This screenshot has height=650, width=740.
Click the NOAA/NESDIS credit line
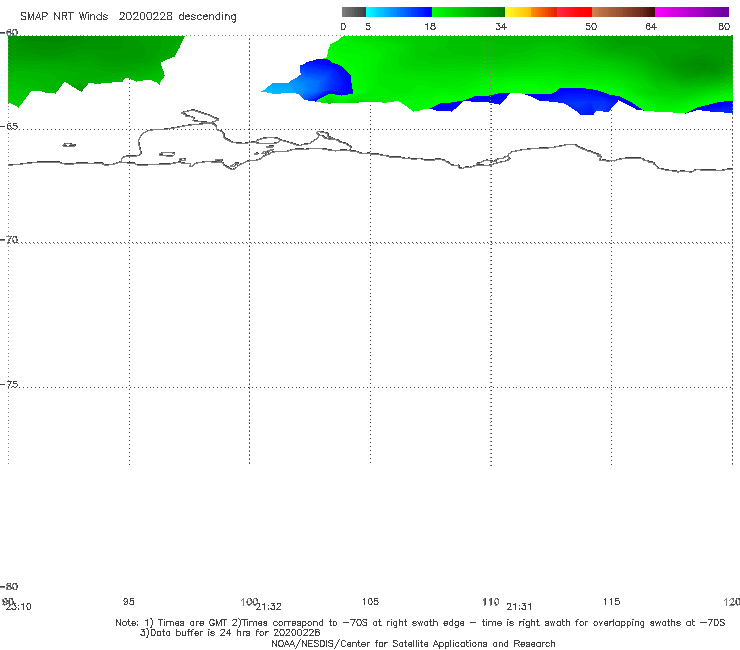pyautogui.click(x=413, y=643)
